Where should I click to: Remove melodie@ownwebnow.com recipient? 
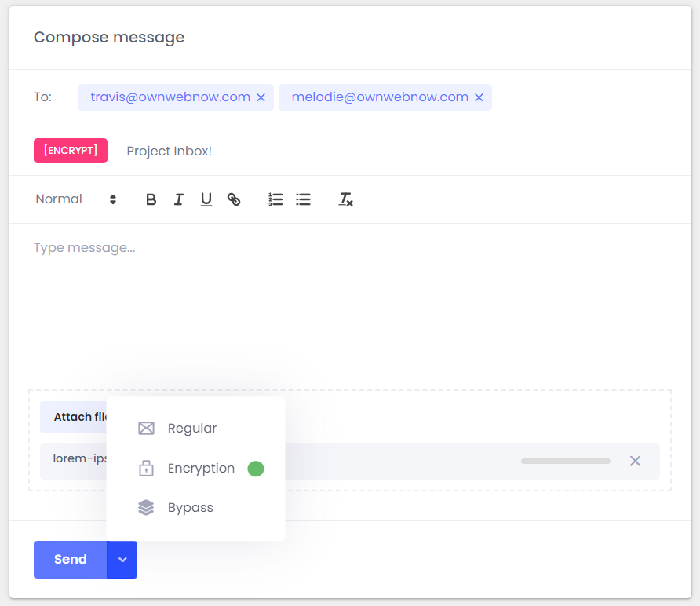(479, 98)
